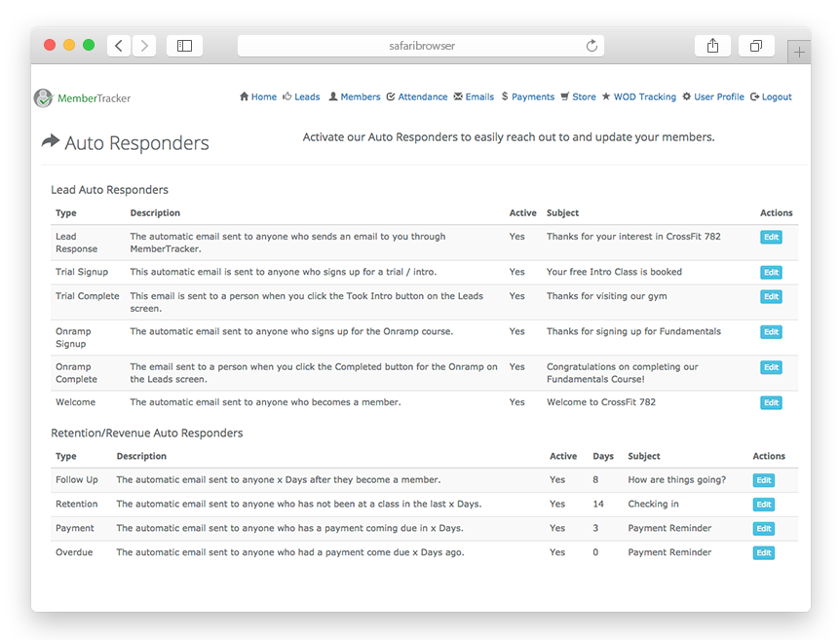Click the browser back arrow button
Image resolution: width=840 pixels, height=640 pixels.
point(119,46)
